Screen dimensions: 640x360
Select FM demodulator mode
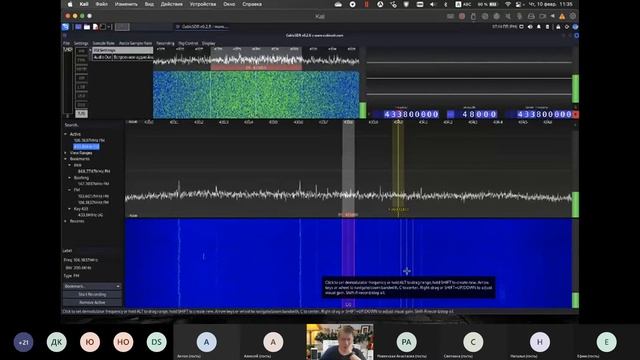click(x=81, y=51)
